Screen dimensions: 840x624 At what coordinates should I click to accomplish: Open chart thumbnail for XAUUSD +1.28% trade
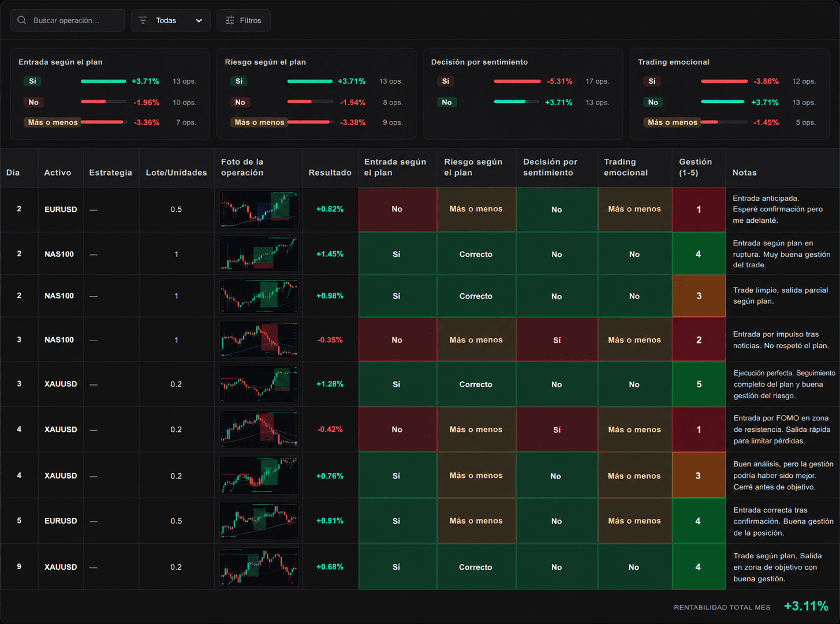(259, 384)
